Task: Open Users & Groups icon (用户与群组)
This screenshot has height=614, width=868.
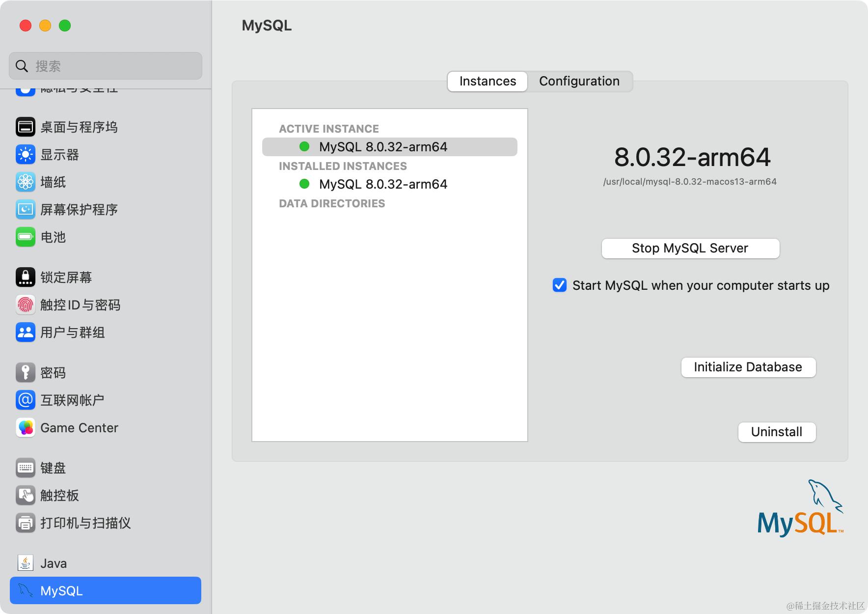Action: pyautogui.click(x=26, y=333)
